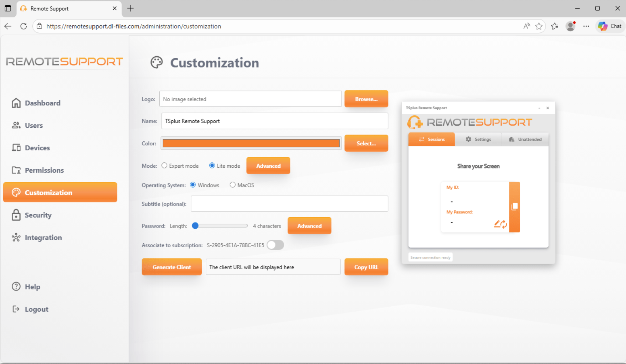Click browser back arrow
This screenshot has height=364, width=626.
tap(8, 26)
